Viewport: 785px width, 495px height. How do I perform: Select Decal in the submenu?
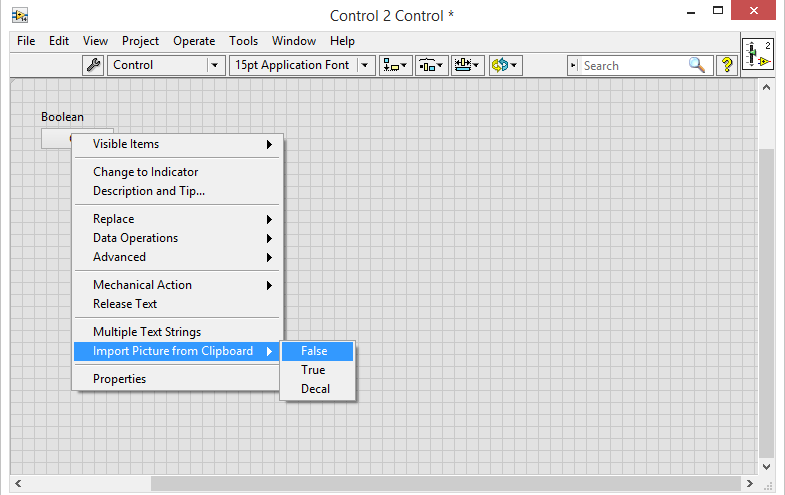(317, 389)
